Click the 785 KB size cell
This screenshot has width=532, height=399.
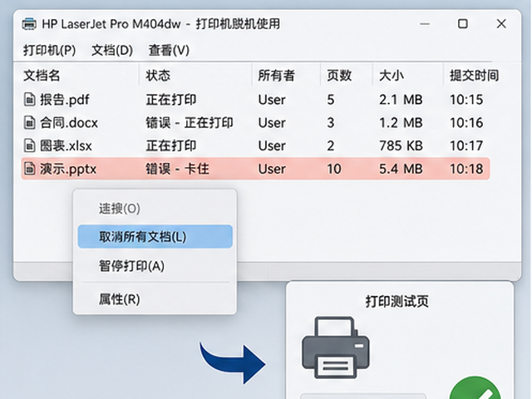(x=401, y=146)
